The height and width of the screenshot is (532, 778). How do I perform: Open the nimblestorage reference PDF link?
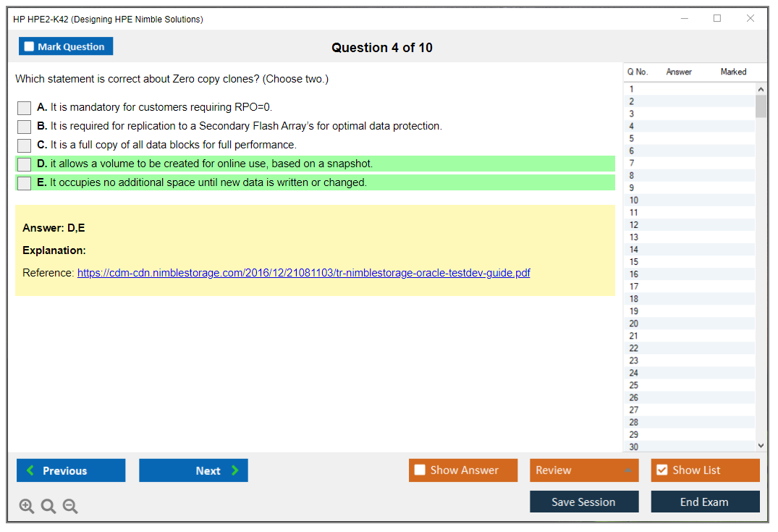[303, 273]
